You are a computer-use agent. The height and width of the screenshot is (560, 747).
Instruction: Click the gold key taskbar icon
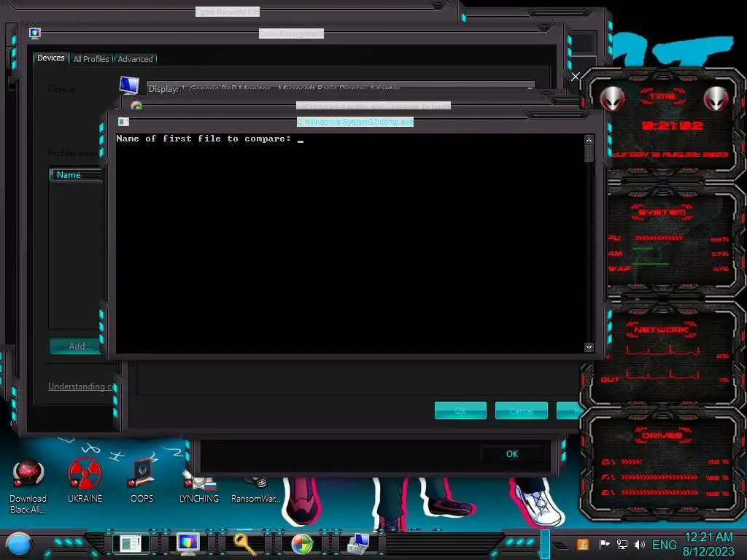pyautogui.click(x=245, y=543)
